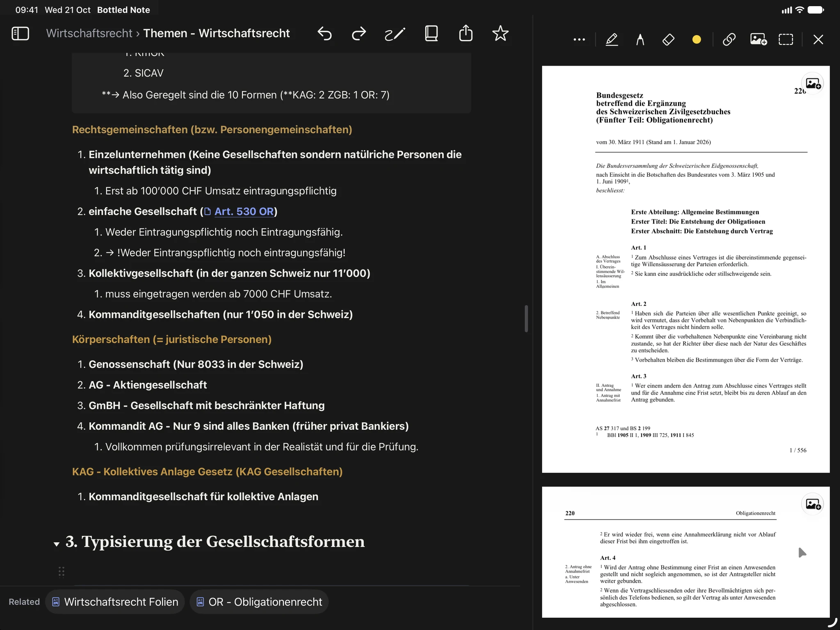Open the share sheet
840x630 pixels.
click(x=466, y=33)
